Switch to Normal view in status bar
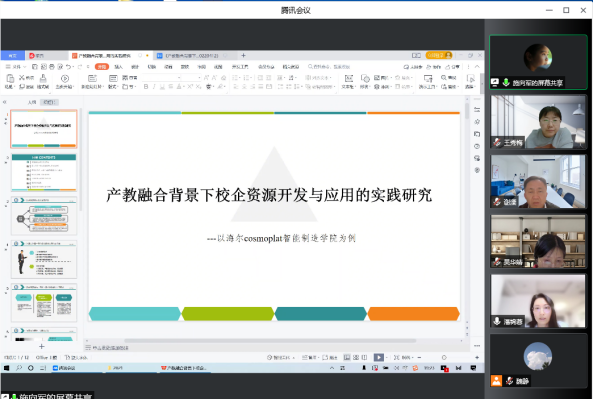593x399 pixels. pos(347,357)
